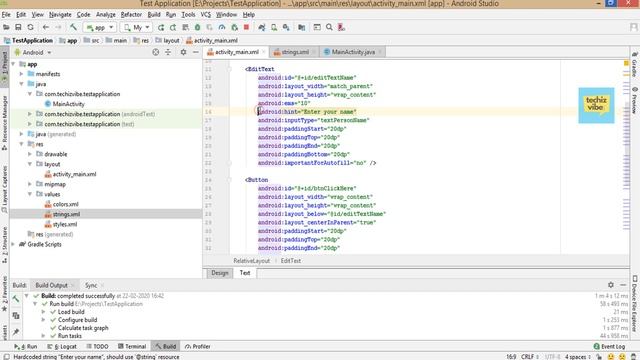Click the AVD Manager device icon
The height and width of the screenshot is (360, 640).
(274, 27)
